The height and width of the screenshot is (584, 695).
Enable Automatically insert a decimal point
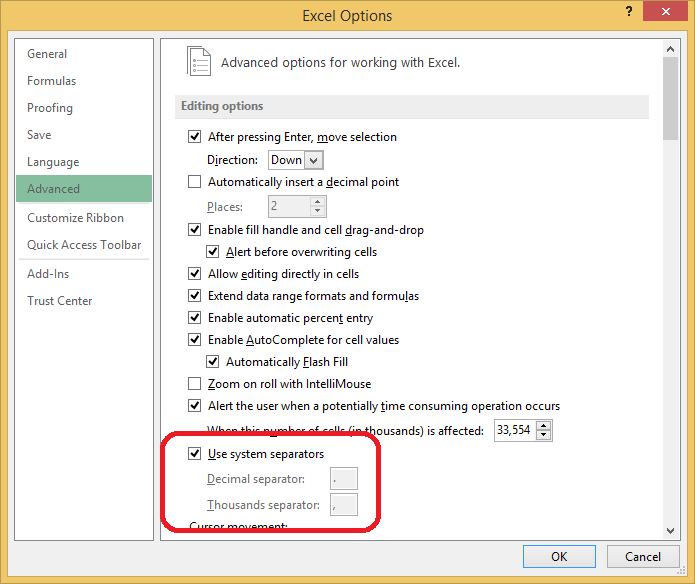pyautogui.click(x=195, y=182)
